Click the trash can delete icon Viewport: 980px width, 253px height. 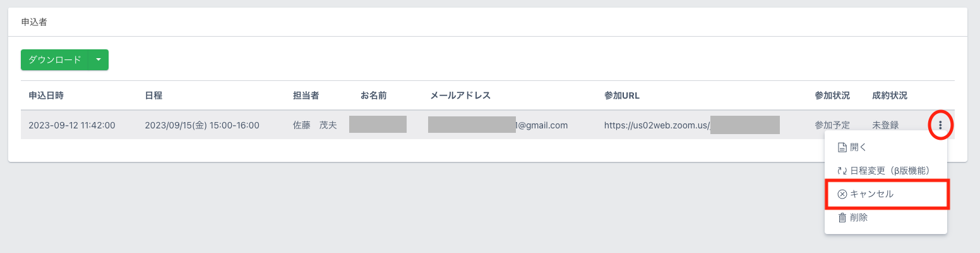tap(842, 218)
